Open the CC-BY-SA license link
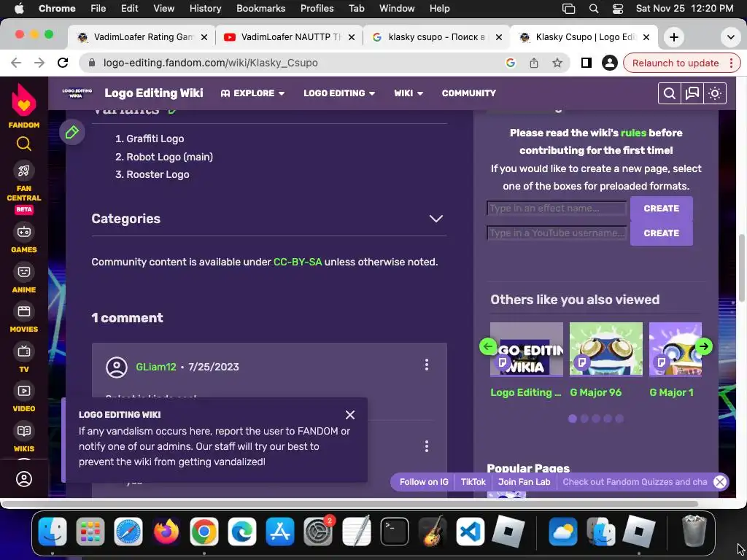The height and width of the screenshot is (560, 747). coord(298,262)
